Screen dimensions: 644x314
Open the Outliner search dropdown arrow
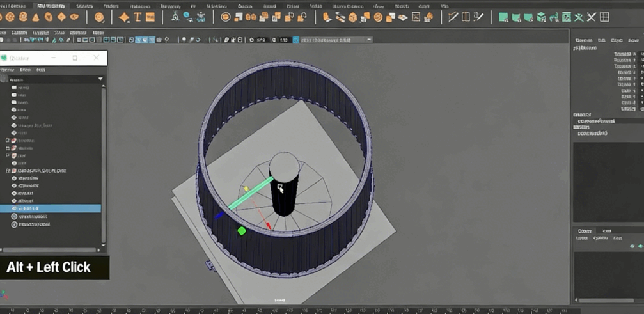100,79
